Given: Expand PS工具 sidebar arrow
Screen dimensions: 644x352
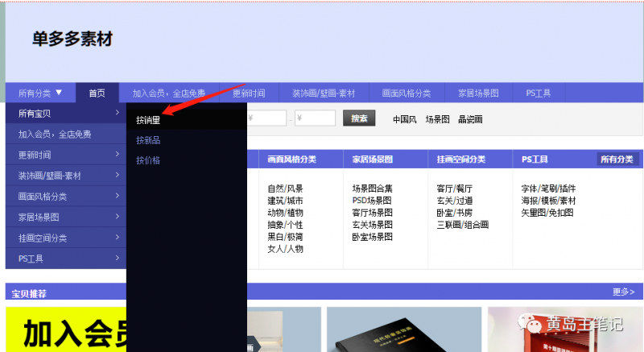Looking at the screenshot, I should click(117, 258).
